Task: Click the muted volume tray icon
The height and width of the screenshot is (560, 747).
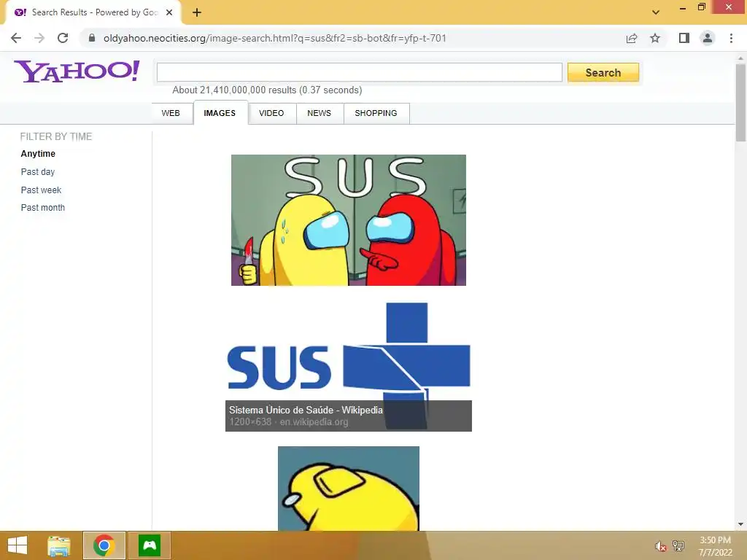Action: click(x=660, y=546)
